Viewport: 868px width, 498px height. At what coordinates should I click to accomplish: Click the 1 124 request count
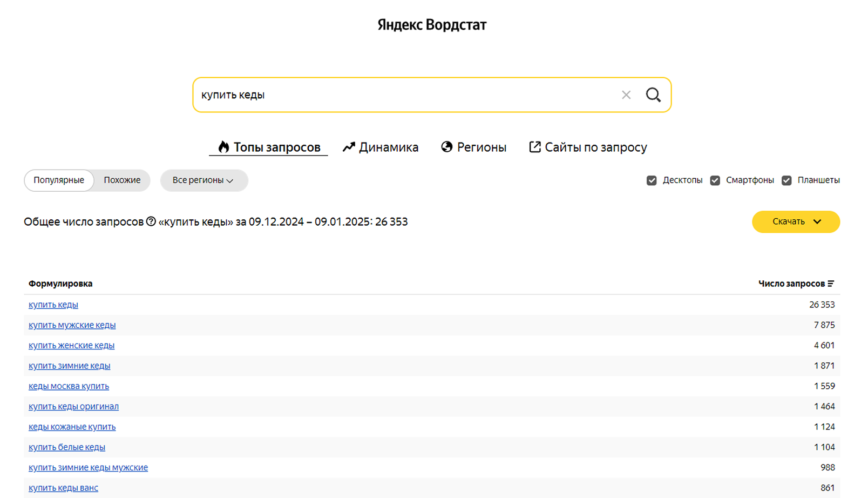(824, 427)
